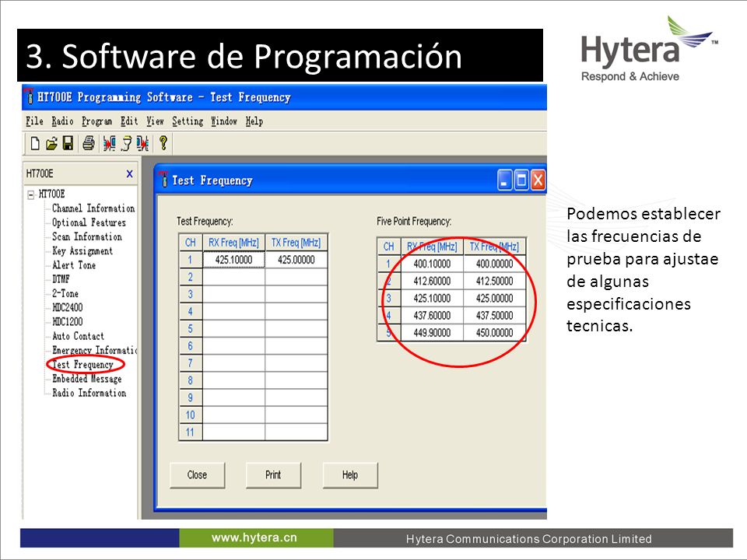The width and height of the screenshot is (747, 560).
Task: Open the Radio menu
Action: [62, 121]
